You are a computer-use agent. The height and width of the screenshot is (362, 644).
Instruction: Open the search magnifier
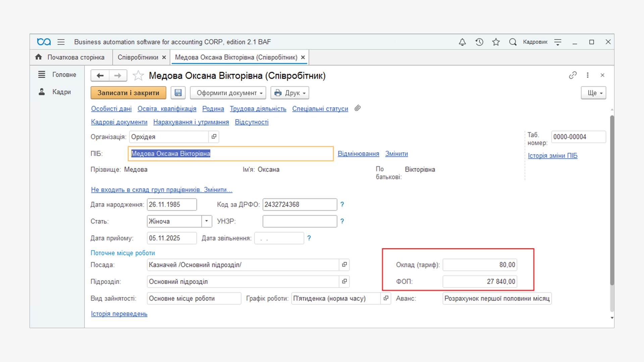pyautogui.click(x=513, y=42)
